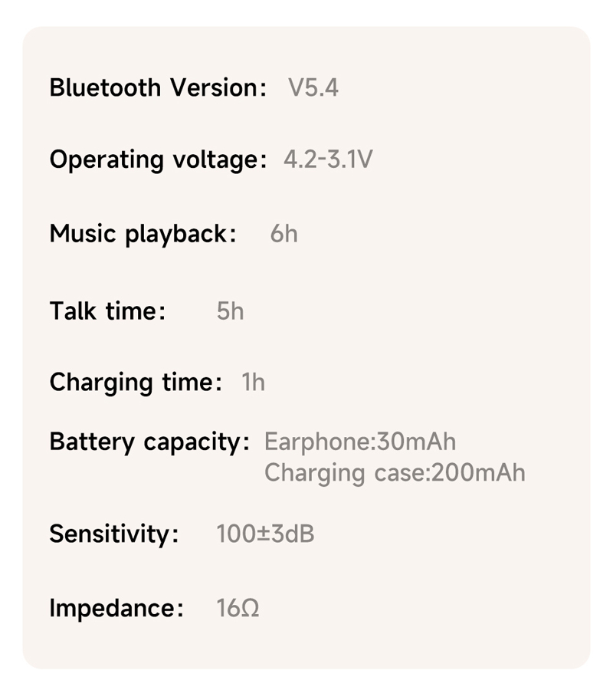This screenshot has height=700, width=613.
Task: Select the 4.2-3.1V voltage value
Action: (x=328, y=160)
